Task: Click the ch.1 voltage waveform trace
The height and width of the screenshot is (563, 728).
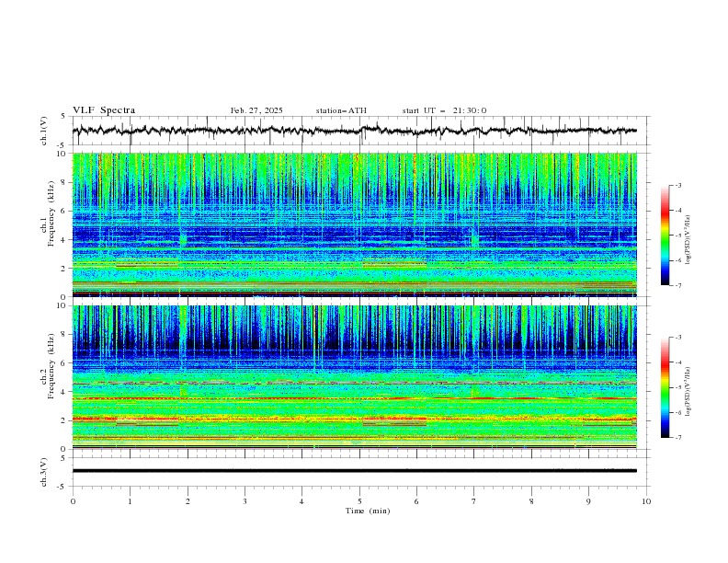Action: point(354,131)
